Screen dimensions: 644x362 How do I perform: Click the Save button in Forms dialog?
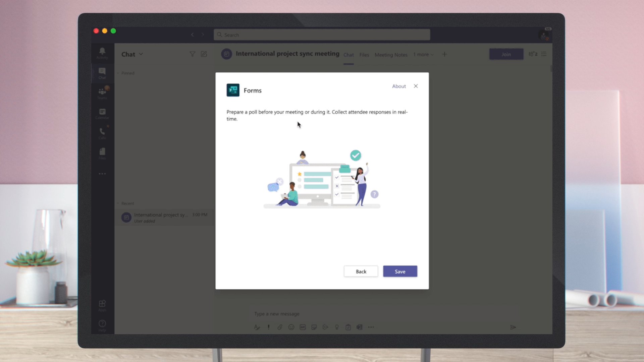[x=400, y=271]
